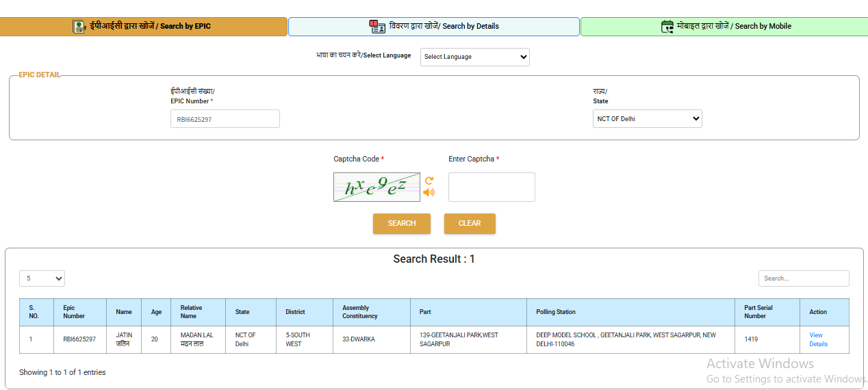Click the calendar icon in Search by Mobile tab
Viewport: 868px width, 390px height.
(x=667, y=27)
